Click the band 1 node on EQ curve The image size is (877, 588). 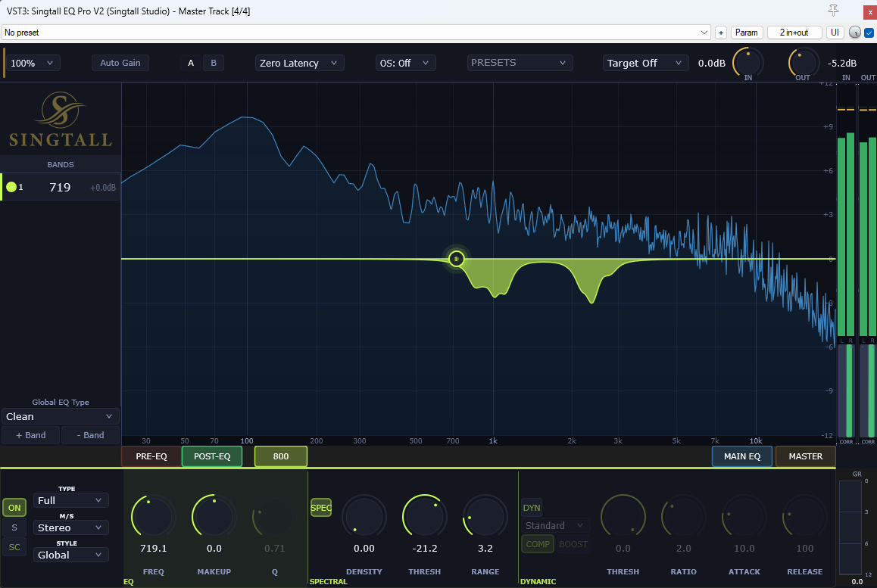pos(457,259)
